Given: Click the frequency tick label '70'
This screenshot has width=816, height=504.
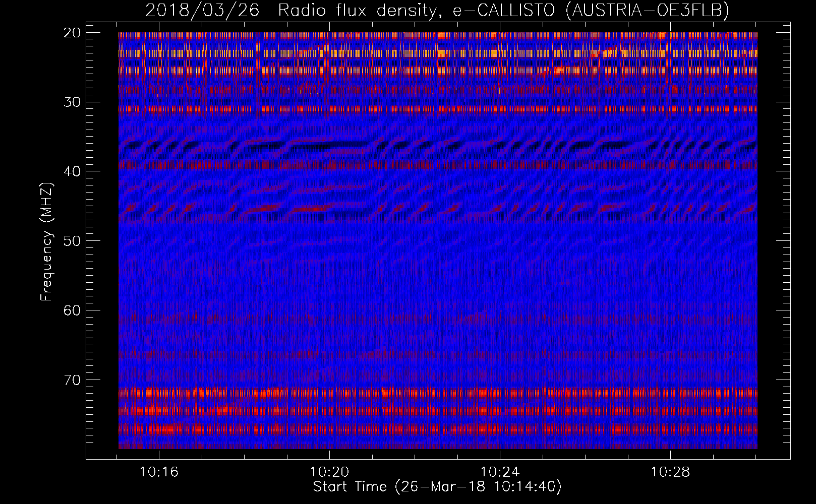Looking at the screenshot, I should click(72, 380).
